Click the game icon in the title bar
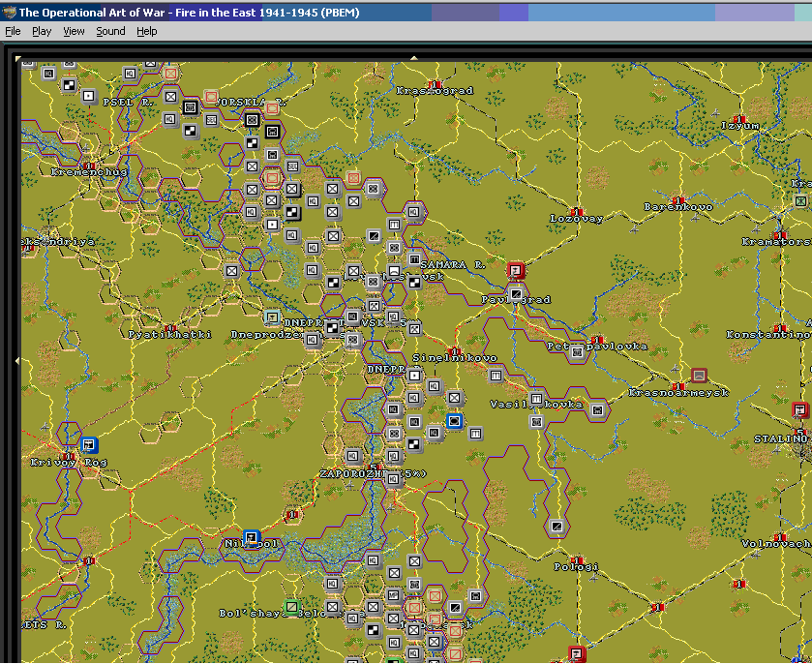This screenshot has height=664, width=812. click(x=9, y=13)
